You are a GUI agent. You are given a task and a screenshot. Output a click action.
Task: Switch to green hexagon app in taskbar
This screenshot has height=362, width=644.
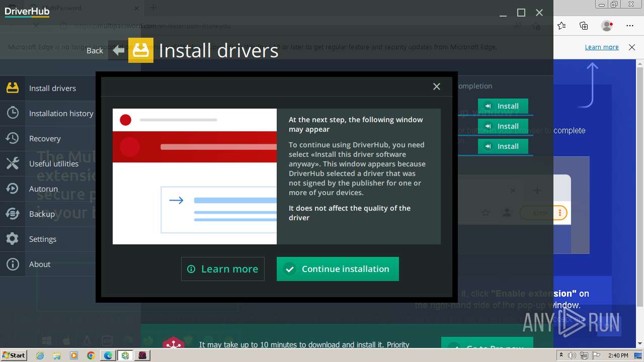point(125,355)
